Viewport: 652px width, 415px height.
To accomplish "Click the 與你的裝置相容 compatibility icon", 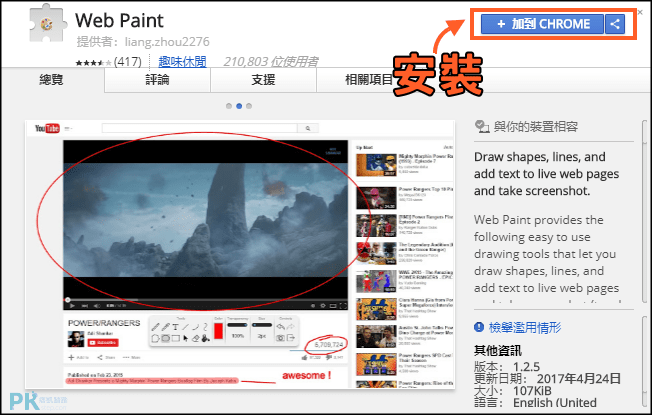I will [482, 126].
